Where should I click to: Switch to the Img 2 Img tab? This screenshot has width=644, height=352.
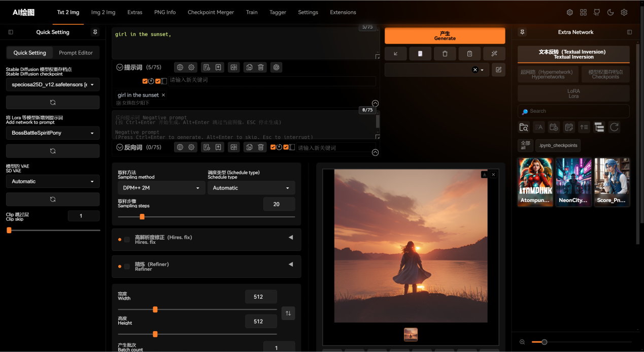pyautogui.click(x=103, y=12)
